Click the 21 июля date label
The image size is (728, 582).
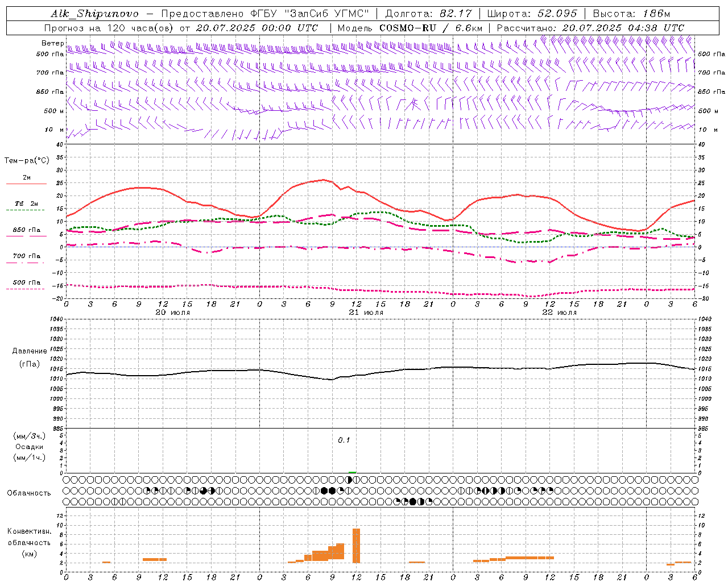366,313
